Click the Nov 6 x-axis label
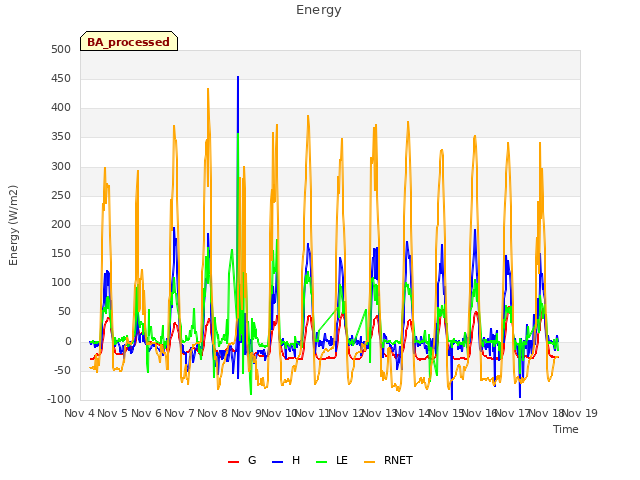The width and height of the screenshot is (640, 480). click(x=146, y=413)
